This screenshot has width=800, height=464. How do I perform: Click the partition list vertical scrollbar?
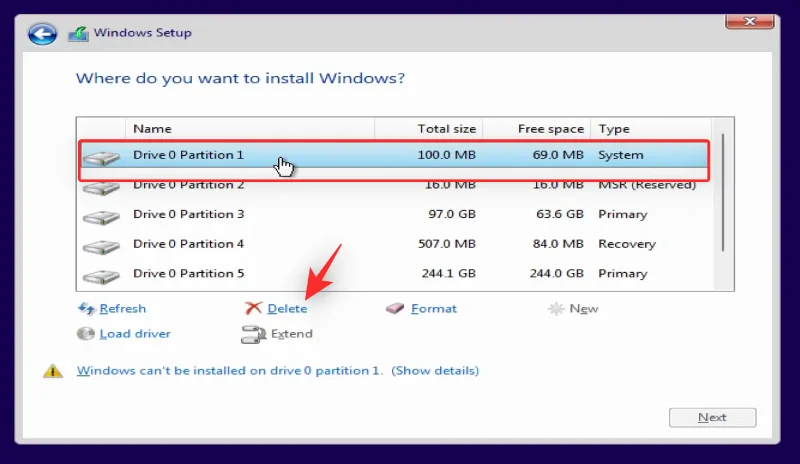pos(723,192)
